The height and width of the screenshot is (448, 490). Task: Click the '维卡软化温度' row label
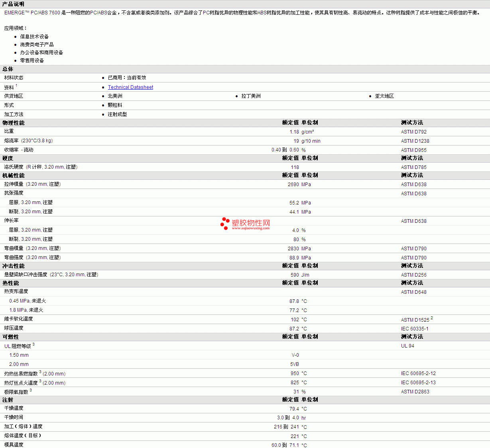(x=18, y=319)
